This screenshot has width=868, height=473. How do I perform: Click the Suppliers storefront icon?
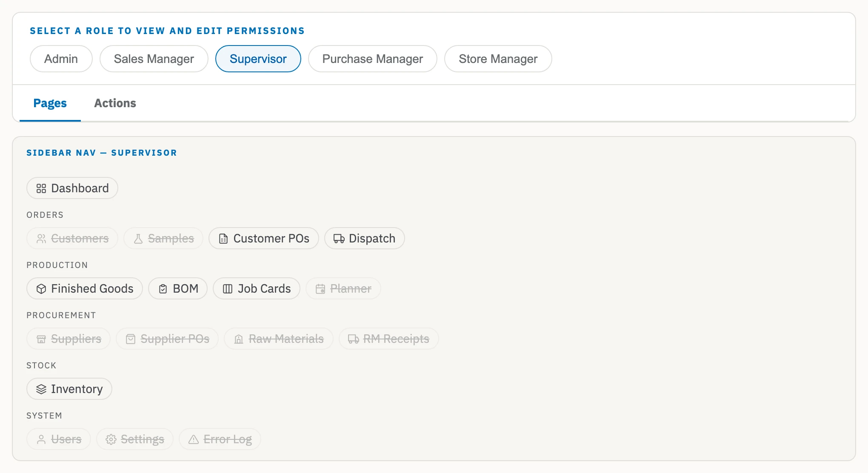click(41, 339)
